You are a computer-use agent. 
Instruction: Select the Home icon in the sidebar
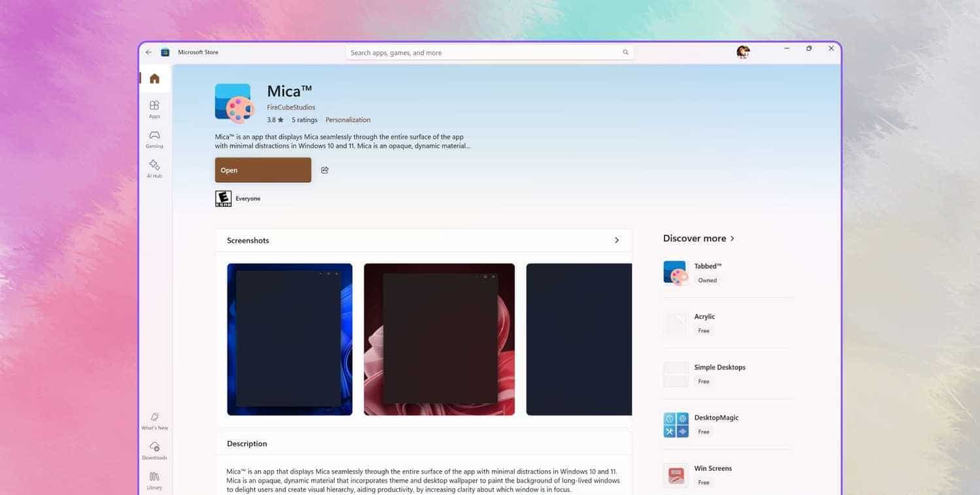point(154,78)
